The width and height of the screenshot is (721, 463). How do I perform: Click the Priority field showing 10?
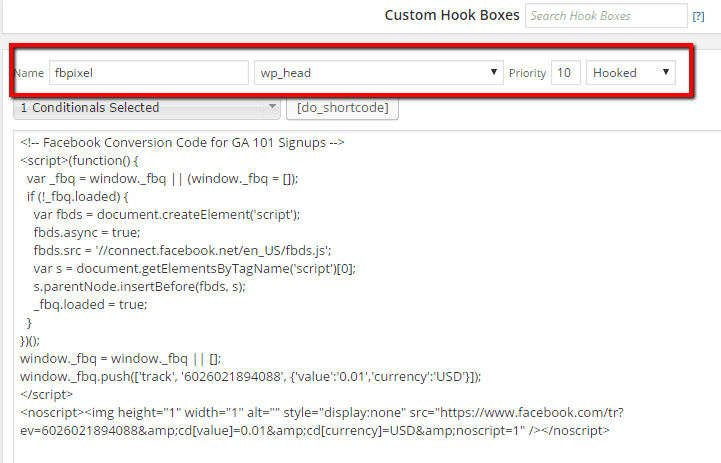coord(565,73)
